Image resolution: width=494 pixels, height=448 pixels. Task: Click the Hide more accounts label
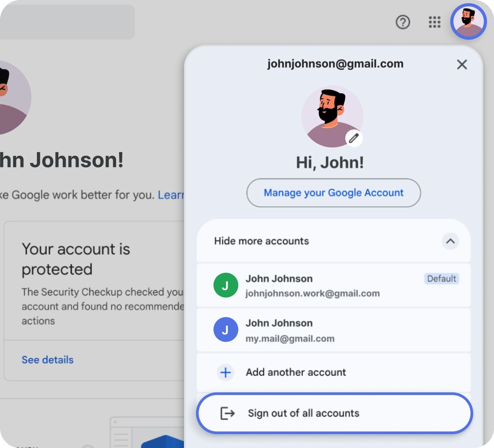(x=261, y=241)
